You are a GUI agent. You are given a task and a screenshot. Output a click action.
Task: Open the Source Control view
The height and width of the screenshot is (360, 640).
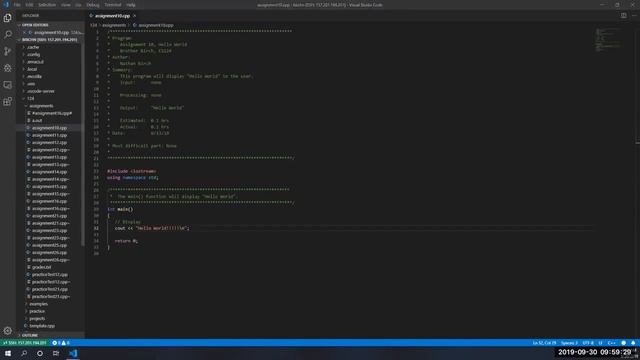click(7, 51)
